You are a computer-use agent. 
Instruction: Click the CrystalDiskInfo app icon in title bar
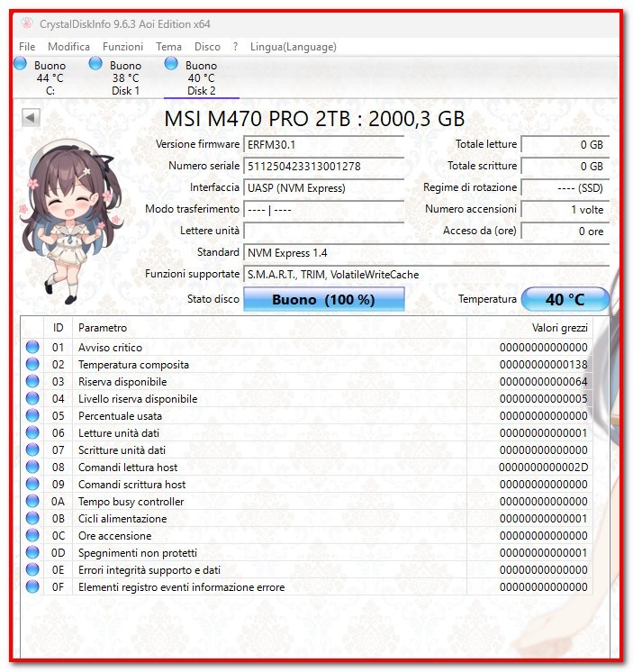click(26, 23)
